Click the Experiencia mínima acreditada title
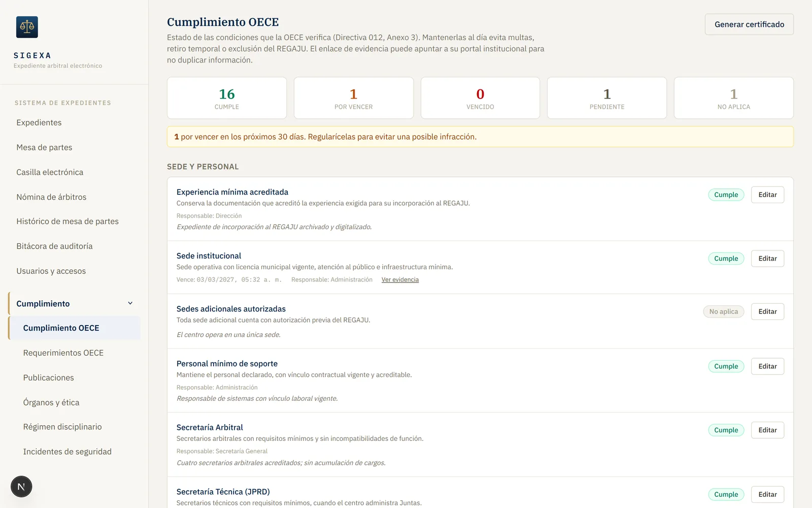The height and width of the screenshot is (508, 812). [232, 192]
